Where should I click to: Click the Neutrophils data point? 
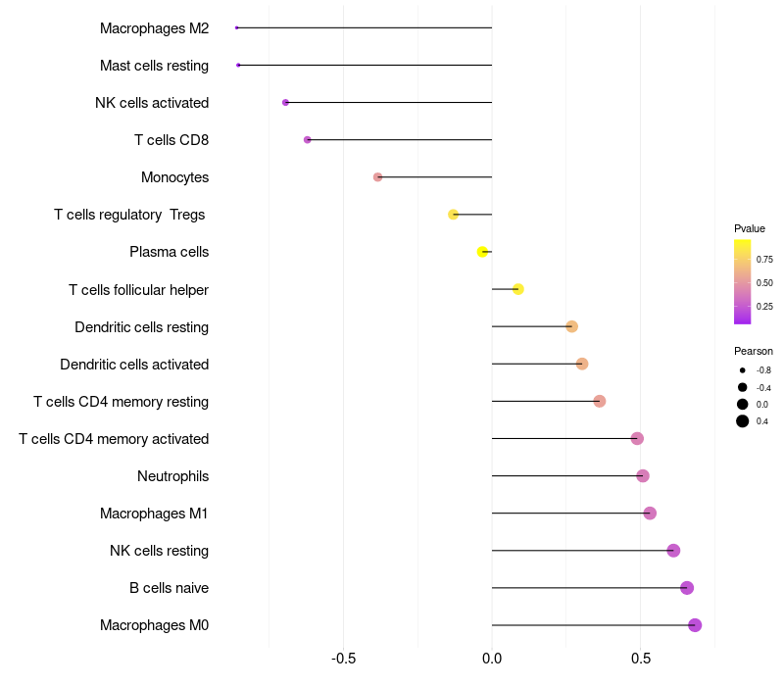[x=643, y=476]
